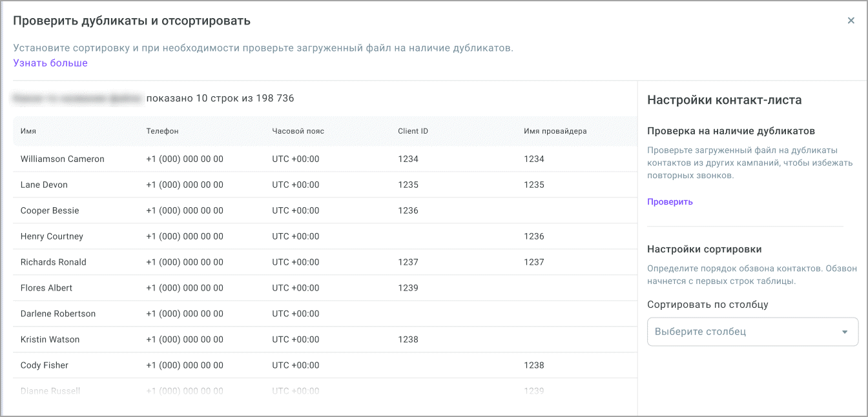The width and height of the screenshot is (868, 417).
Task: Click the 'Имя провайдера' column header
Action: [x=555, y=131]
